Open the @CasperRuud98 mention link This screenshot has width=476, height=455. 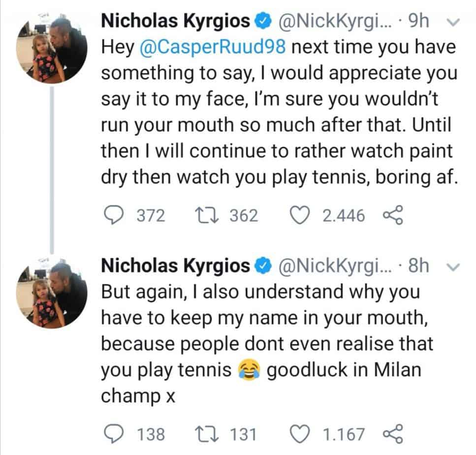coord(213,47)
